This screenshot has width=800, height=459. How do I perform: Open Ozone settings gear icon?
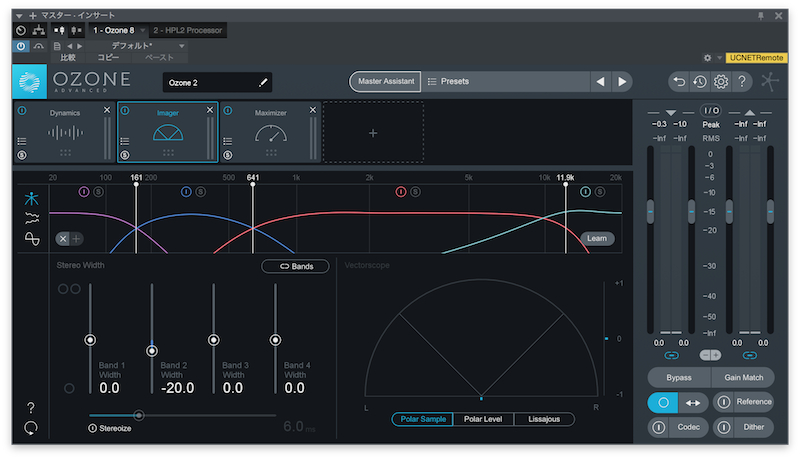click(x=721, y=82)
